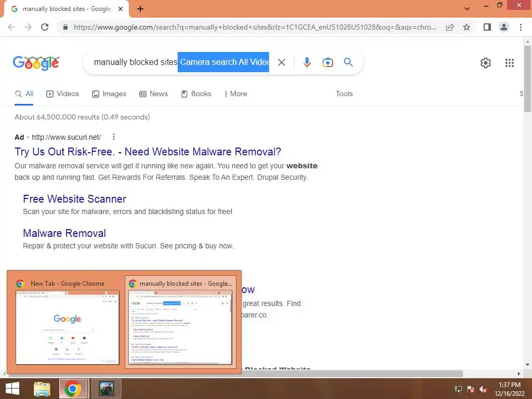Viewport: 532px width, 399px height.
Task: Click the search query input field
Action: (181, 62)
